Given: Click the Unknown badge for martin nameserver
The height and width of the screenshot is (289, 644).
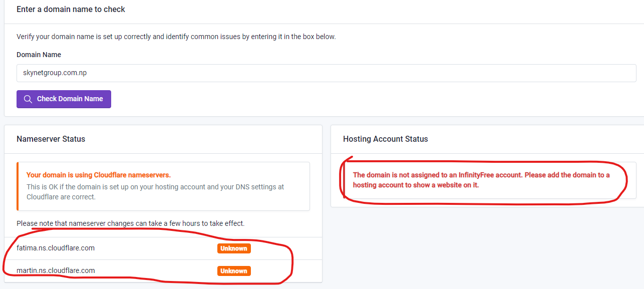Looking at the screenshot, I should (234, 271).
